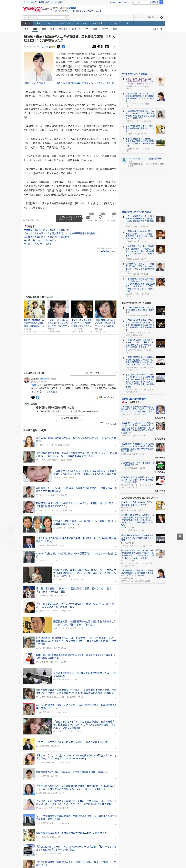Open 購入履歴 link

(152, 17)
